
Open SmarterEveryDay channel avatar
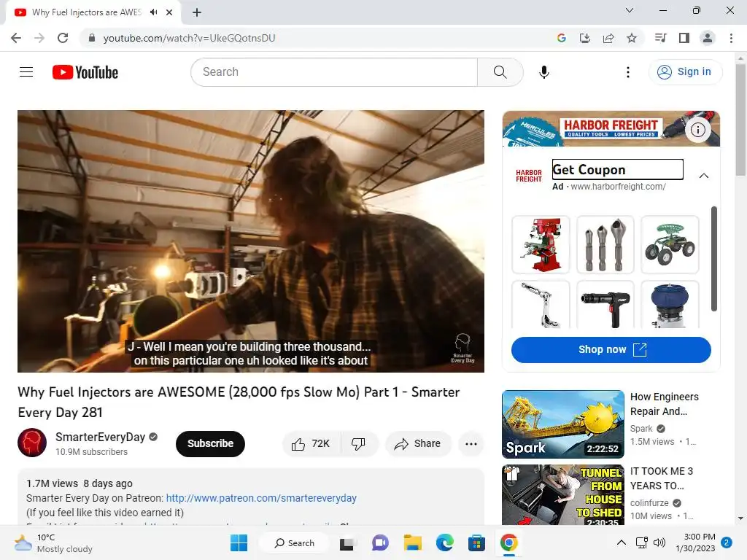32,443
